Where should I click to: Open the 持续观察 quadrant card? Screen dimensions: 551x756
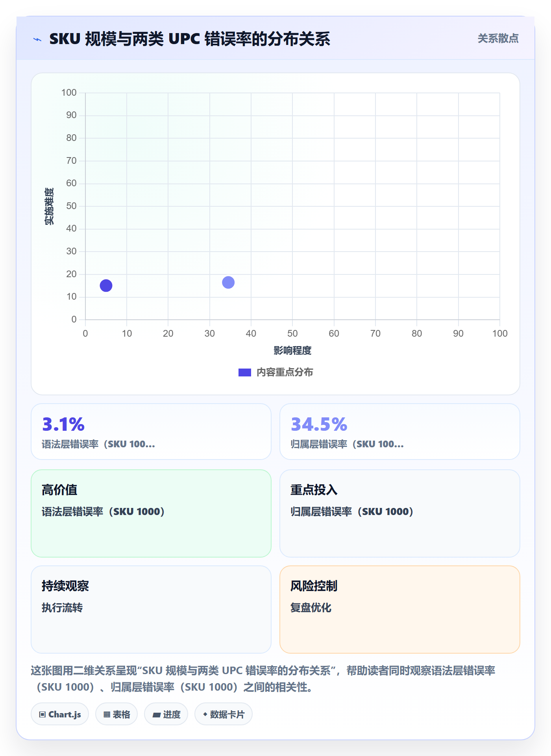tap(151, 610)
